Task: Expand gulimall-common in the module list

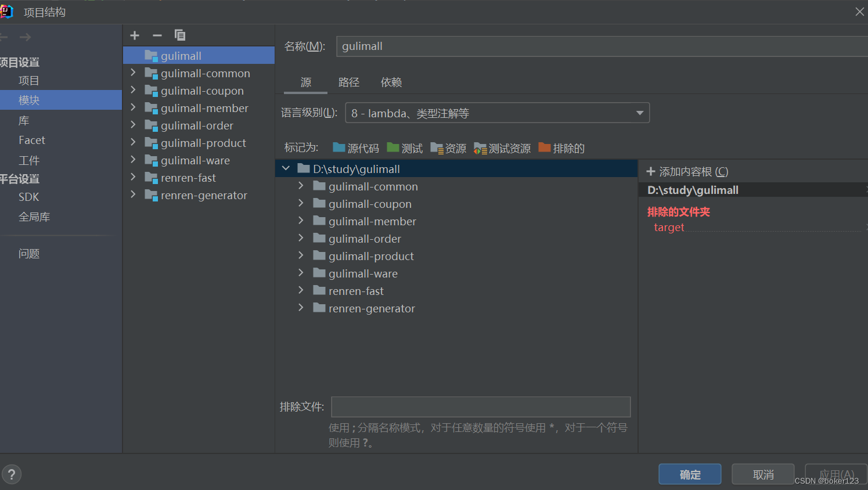Action: pos(132,73)
